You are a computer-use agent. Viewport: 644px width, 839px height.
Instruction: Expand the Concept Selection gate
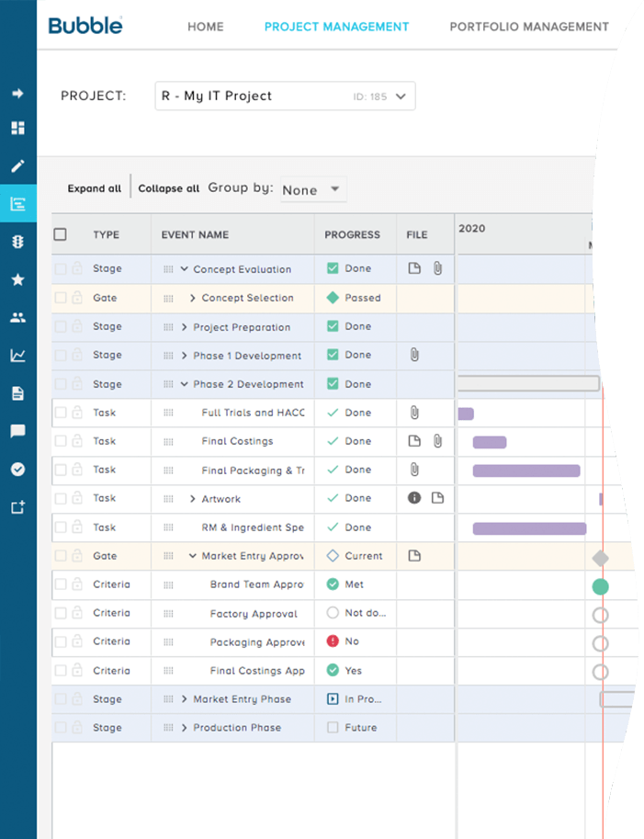(x=193, y=298)
